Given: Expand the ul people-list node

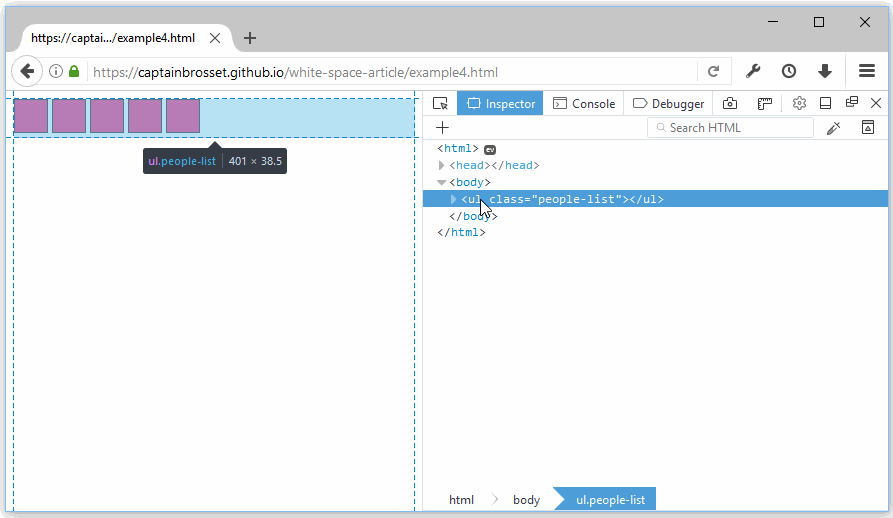Looking at the screenshot, I should point(453,199).
